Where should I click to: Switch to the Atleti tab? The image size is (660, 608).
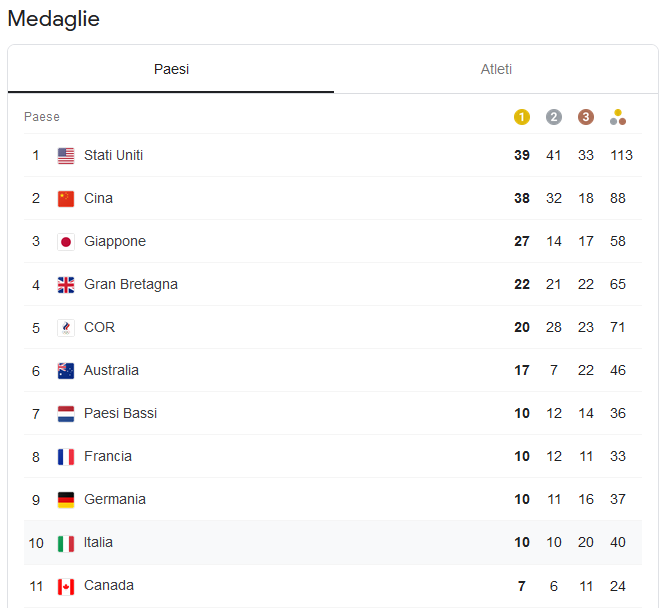pyautogui.click(x=496, y=69)
